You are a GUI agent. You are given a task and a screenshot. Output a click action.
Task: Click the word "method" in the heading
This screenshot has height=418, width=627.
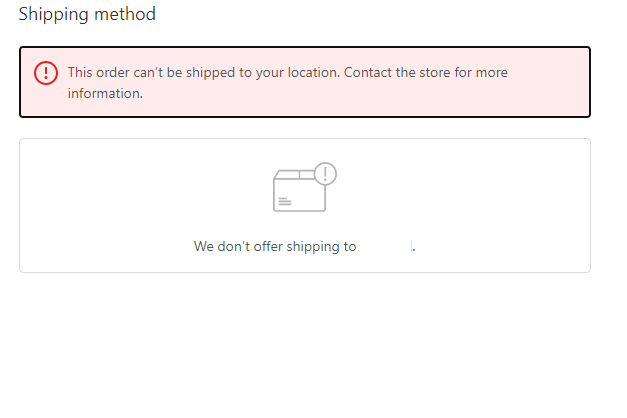pos(126,14)
